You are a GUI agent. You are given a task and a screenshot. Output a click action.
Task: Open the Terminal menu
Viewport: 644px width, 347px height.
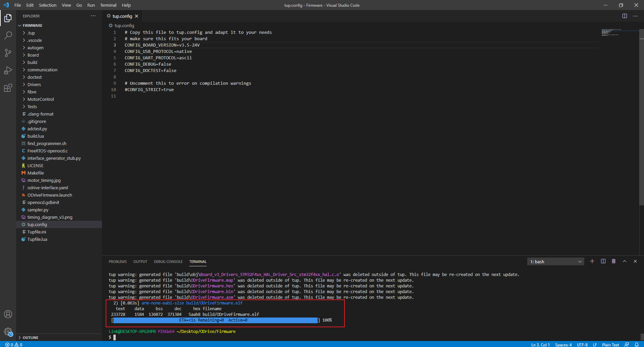(x=108, y=5)
